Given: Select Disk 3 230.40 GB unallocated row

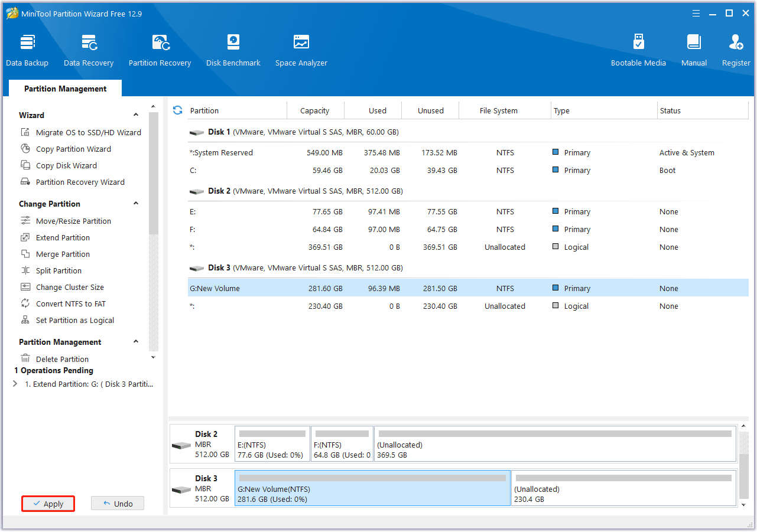Looking at the screenshot, I should click(x=468, y=306).
